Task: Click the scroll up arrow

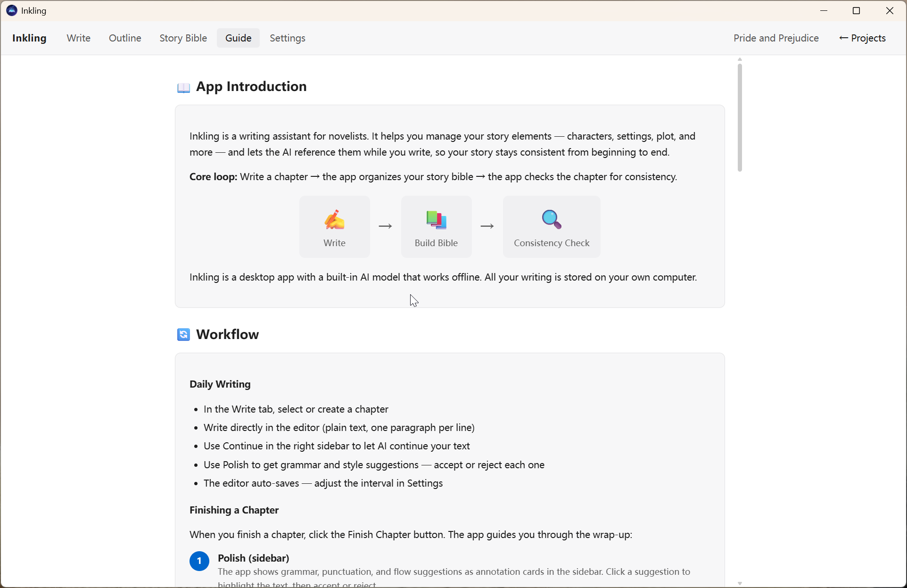Action: coord(740,59)
